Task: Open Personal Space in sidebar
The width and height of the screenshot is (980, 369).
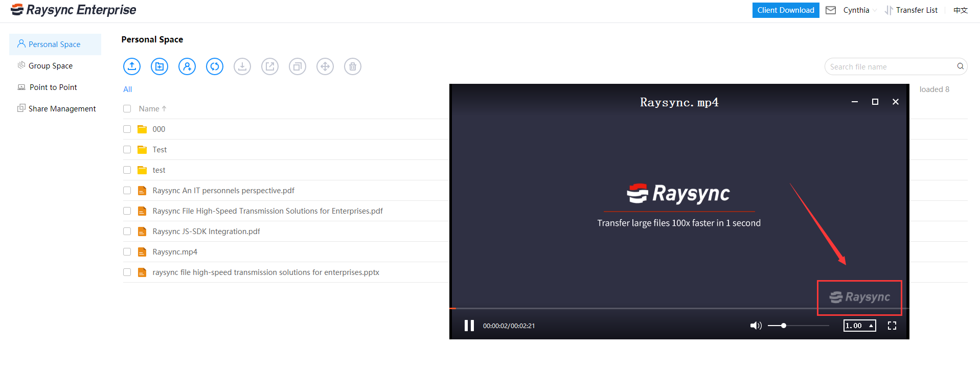Action: click(55, 44)
